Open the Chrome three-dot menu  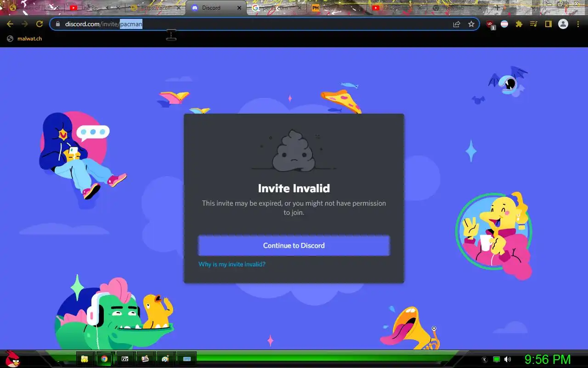click(x=578, y=24)
